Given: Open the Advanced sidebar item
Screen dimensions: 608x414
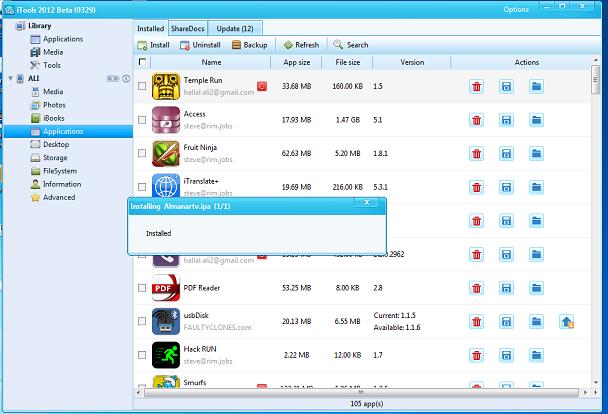Looking at the screenshot, I should (53, 197).
